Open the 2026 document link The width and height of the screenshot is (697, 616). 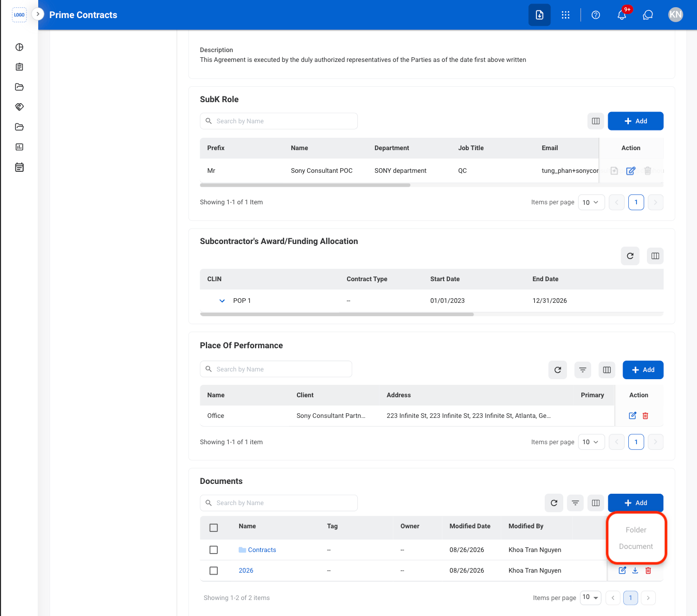(246, 571)
